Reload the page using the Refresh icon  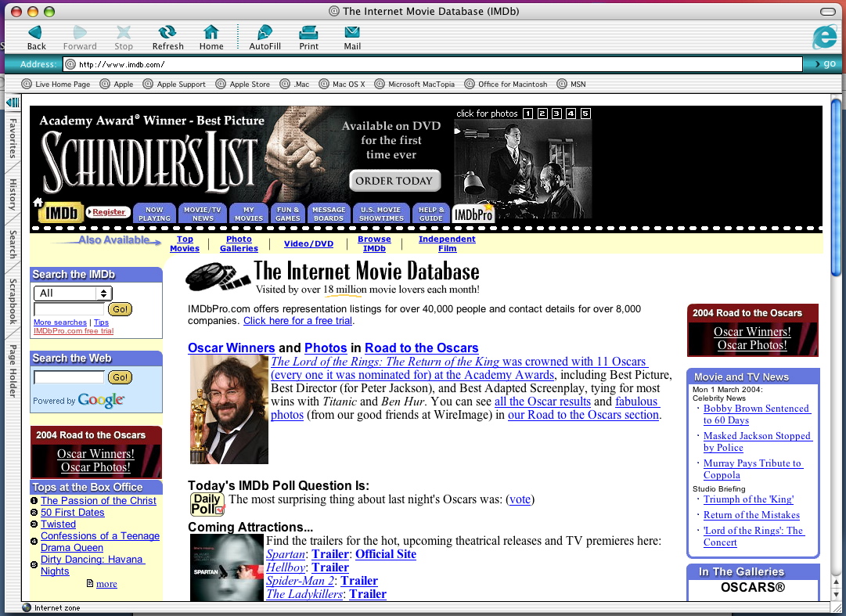coord(167,32)
